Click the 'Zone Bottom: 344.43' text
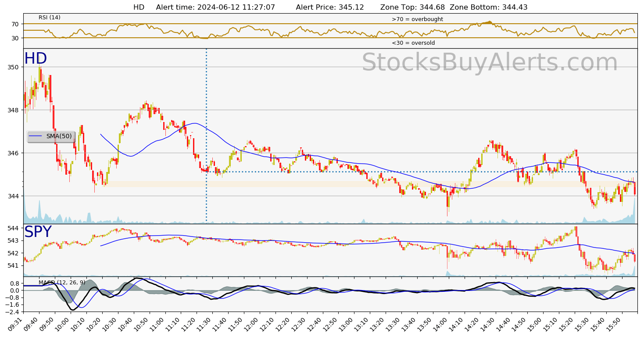This screenshot has height=337, width=644. [x=489, y=7]
